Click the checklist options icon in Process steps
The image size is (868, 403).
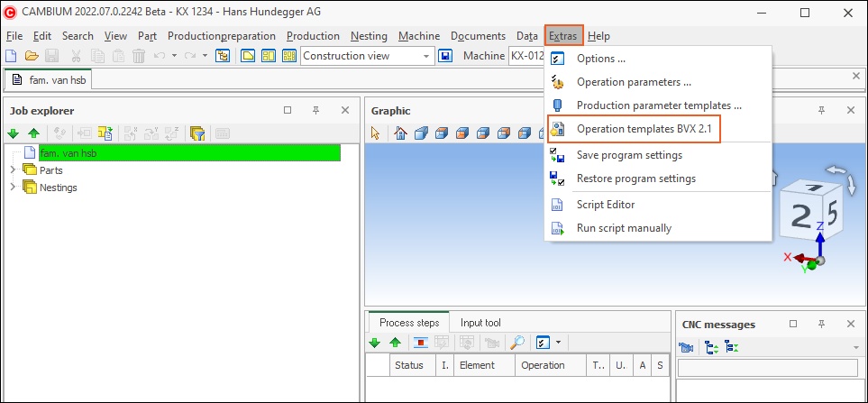click(543, 343)
